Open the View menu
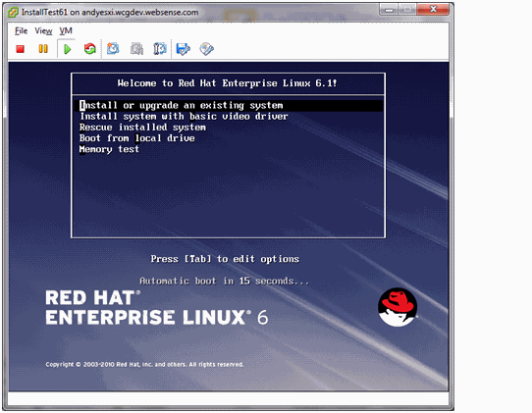 coord(43,30)
